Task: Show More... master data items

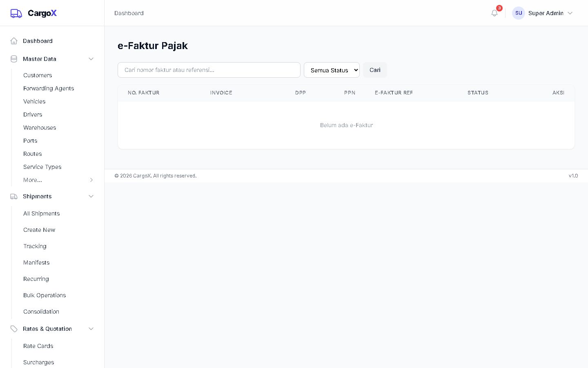Action: click(33, 180)
